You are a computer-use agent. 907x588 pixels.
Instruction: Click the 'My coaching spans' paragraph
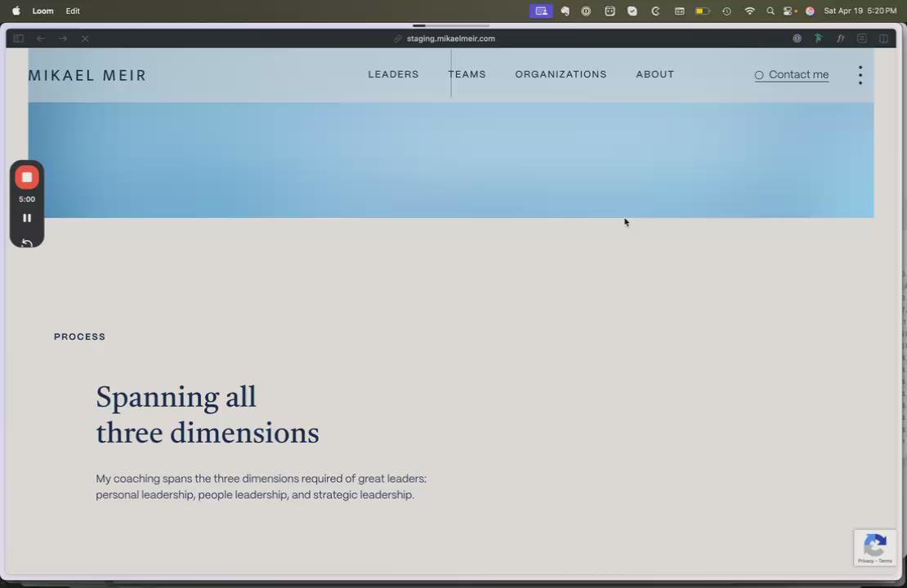[261, 486]
